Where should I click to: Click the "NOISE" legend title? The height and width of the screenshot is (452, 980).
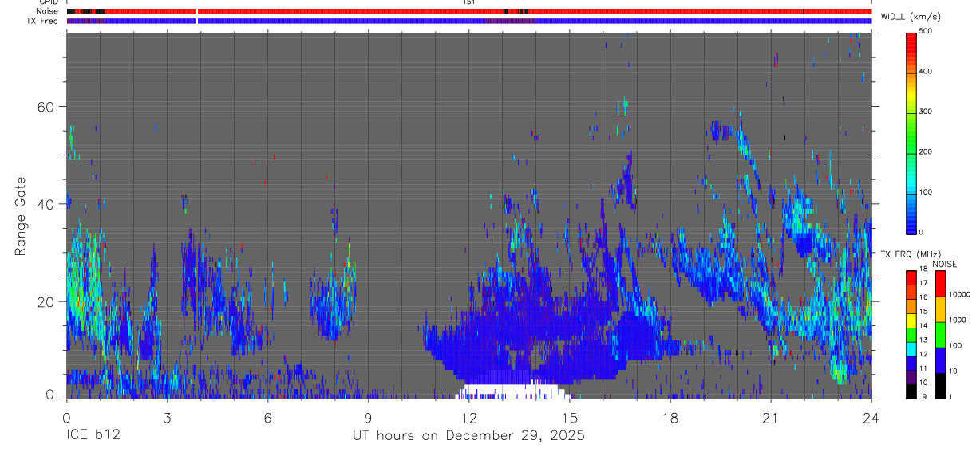944,264
